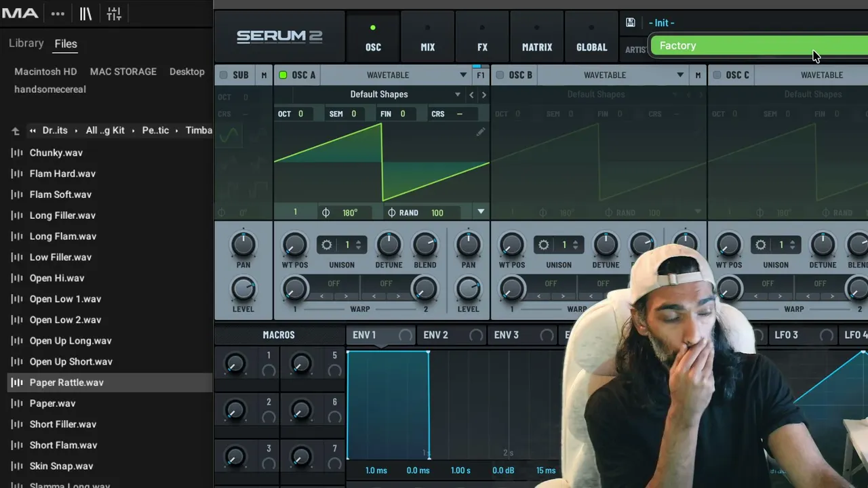
Task: Click the ENV 1 modulation source circle
Action: pyautogui.click(x=405, y=335)
